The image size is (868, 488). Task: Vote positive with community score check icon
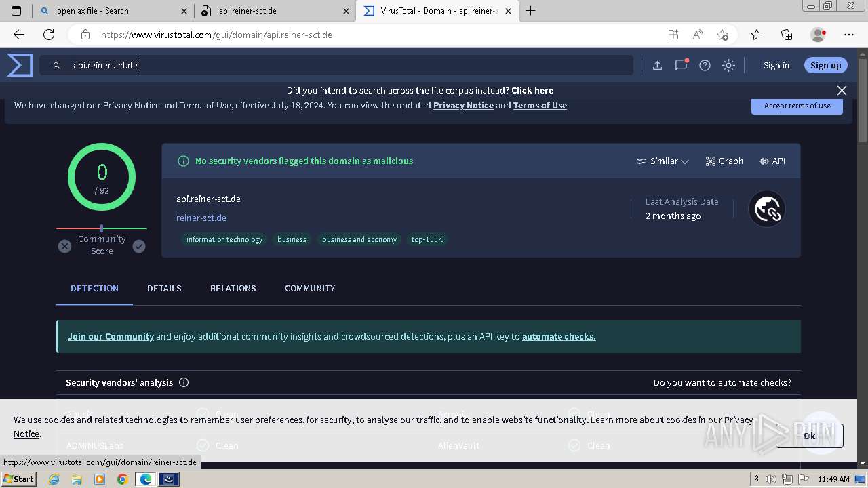pos(139,246)
